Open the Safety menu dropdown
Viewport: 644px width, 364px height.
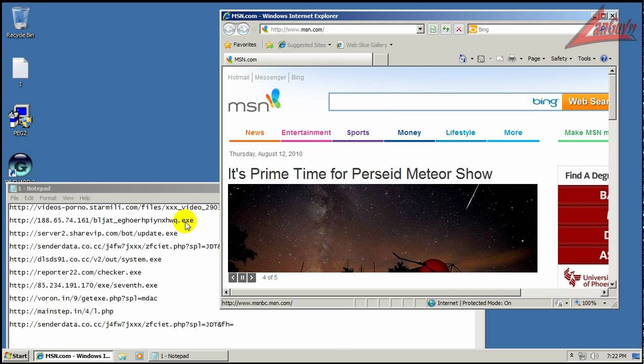coord(561,59)
